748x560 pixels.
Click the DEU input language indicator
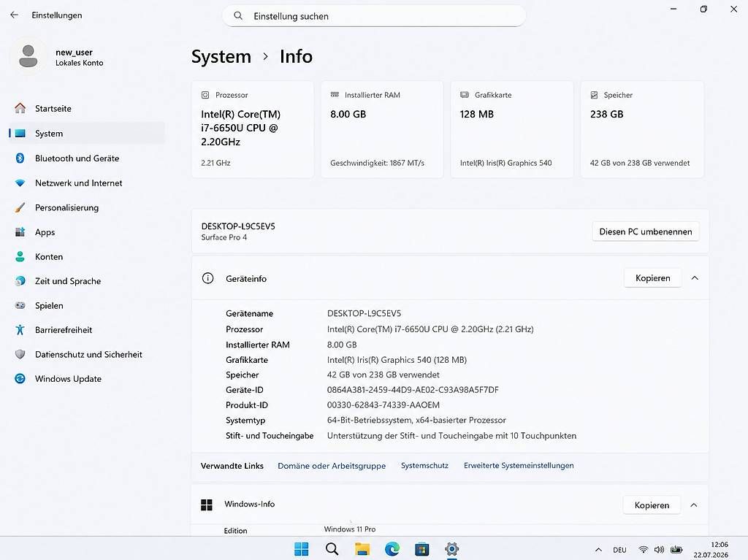pos(619,550)
